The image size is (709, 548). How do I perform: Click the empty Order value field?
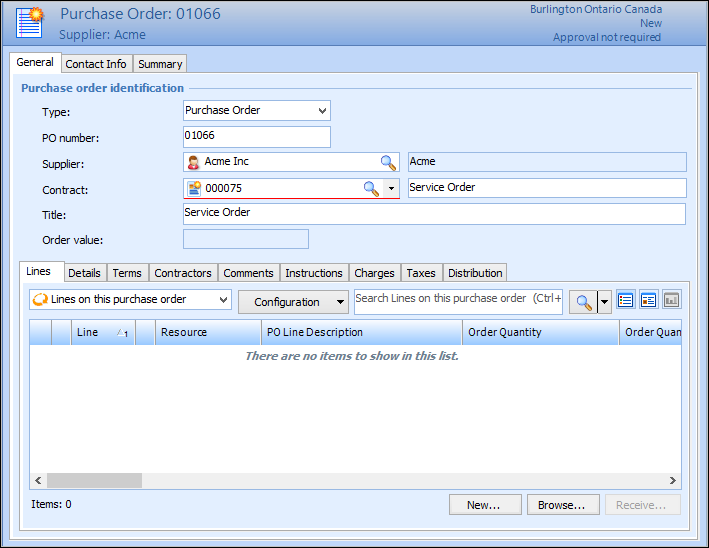tap(246, 239)
